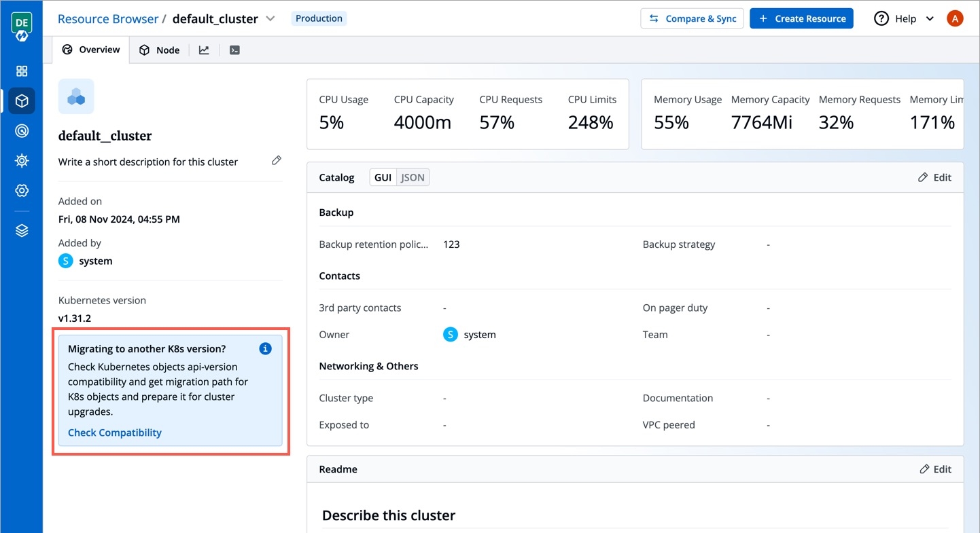Screen dimensions: 980x533
Task: Click the sun-shaped gear icon in sidebar
Action: [x=22, y=161]
